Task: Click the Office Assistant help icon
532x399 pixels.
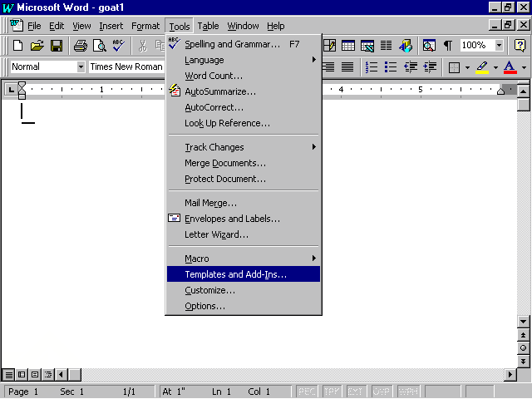Action: point(520,45)
